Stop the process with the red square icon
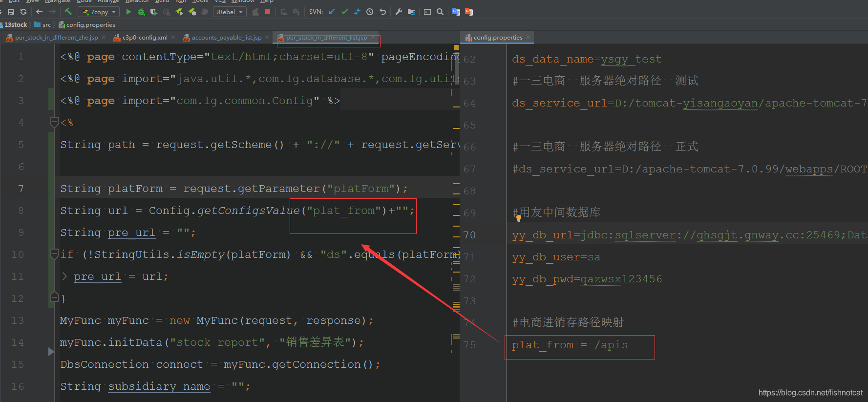The width and height of the screenshot is (868, 402). pos(268,12)
